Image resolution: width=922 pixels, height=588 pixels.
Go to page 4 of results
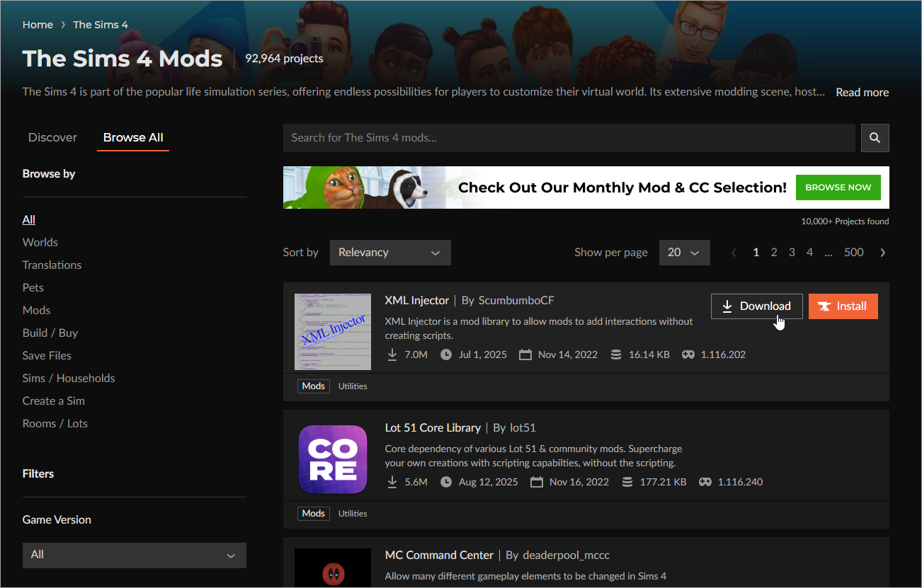click(x=809, y=253)
